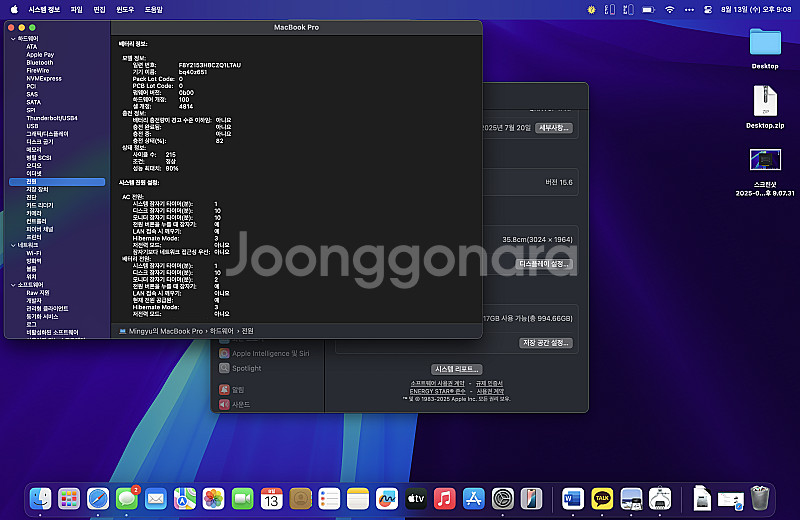Collapse the 소프트웨어 section in sidebar
Screen dimensions: 800x520
pyautogui.click(x=13, y=285)
